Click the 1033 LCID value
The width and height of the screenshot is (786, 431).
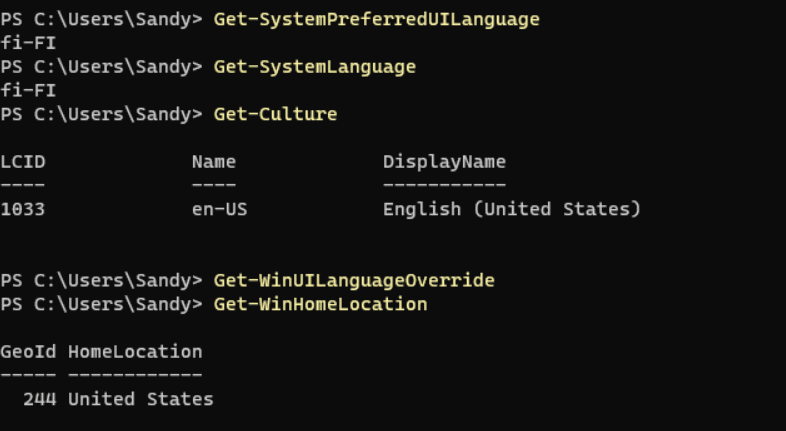point(23,209)
